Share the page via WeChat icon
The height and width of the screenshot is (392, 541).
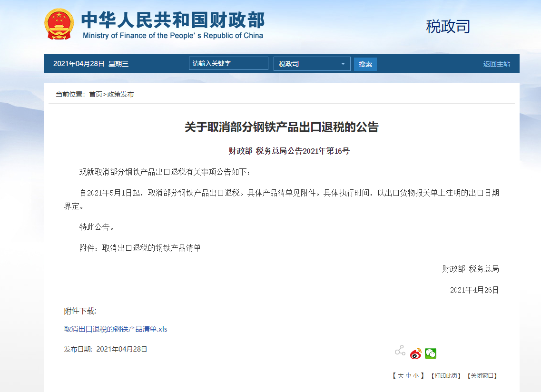point(431,353)
